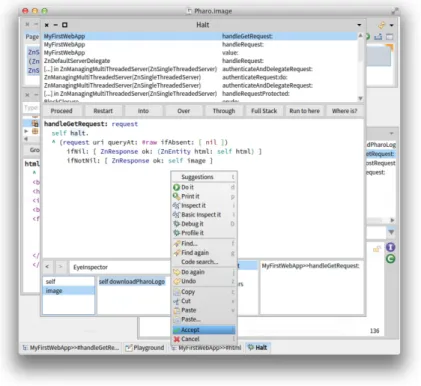This screenshot has width=421, height=386.
Task: Click the Paste icon in context menu
Action: 177,310
